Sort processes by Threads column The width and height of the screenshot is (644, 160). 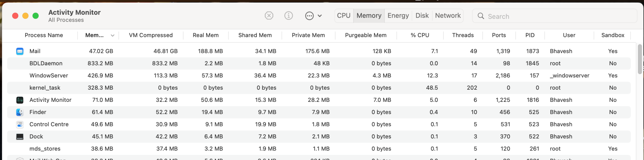click(463, 35)
